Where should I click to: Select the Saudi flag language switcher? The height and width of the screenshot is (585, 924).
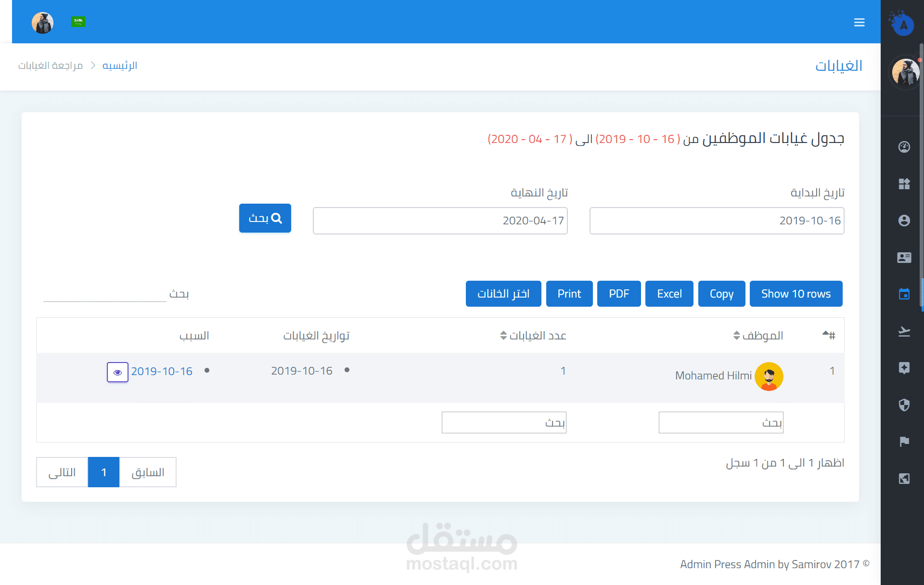(x=78, y=21)
